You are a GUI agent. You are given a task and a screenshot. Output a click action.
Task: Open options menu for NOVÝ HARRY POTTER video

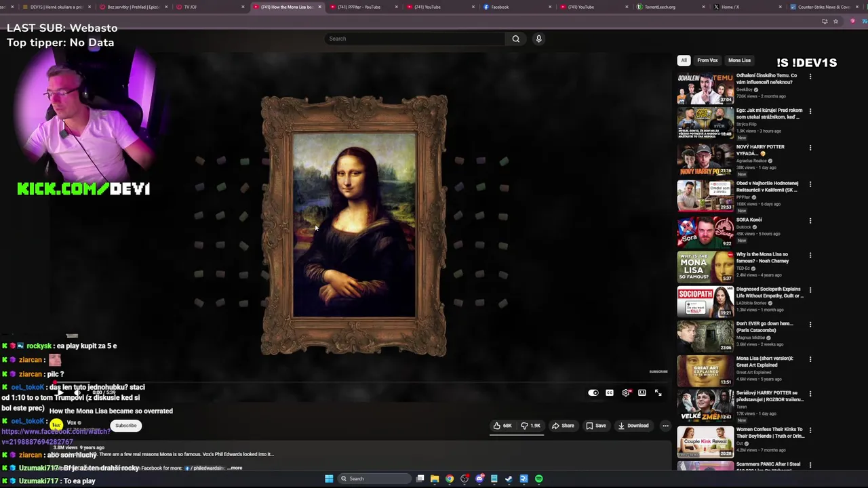tap(810, 148)
